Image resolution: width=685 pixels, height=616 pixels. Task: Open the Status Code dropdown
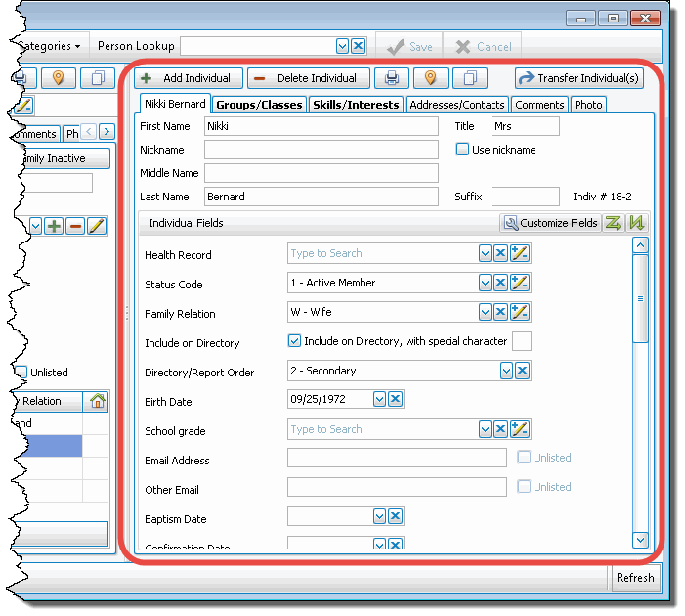(x=484, y=283)
